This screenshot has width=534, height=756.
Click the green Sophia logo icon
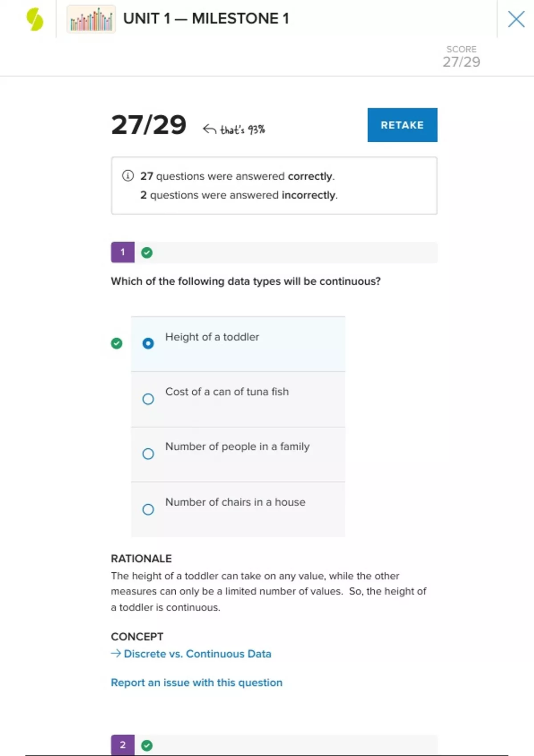[x=35, y=20]
